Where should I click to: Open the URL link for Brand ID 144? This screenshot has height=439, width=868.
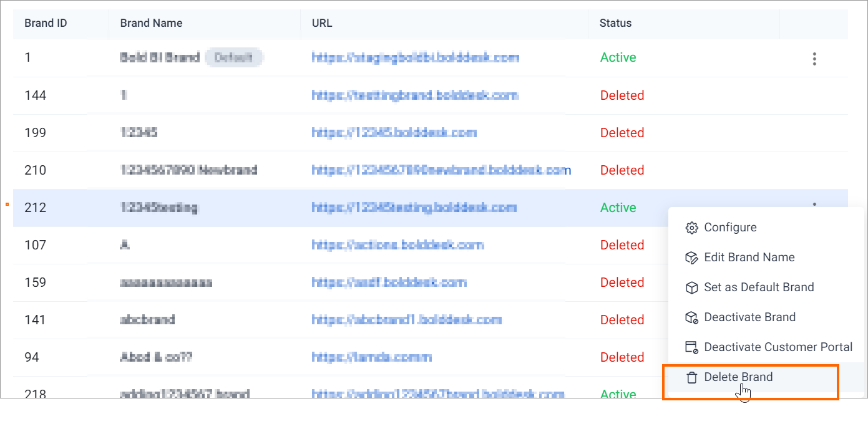click(415, 95)
